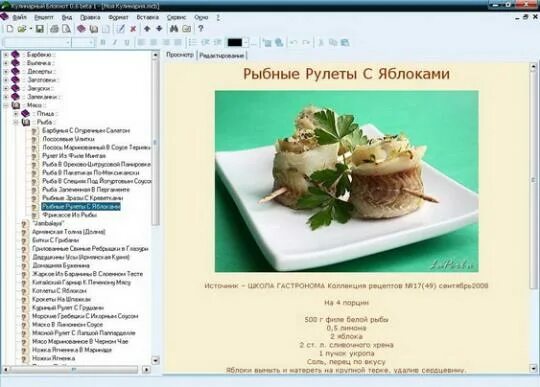Open the Вставка menu
The height and width of the screenshot is (387, 540).
click(x=148, y=17)
